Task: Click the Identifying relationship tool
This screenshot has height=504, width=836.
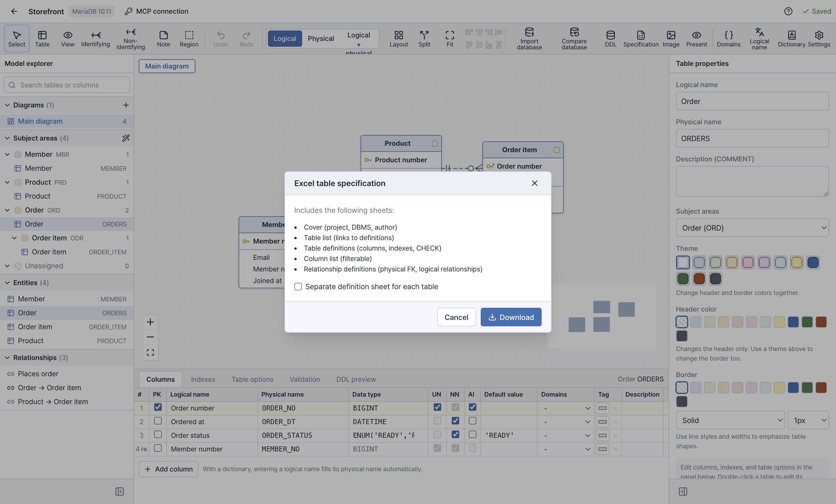Action: coord(95,39)
